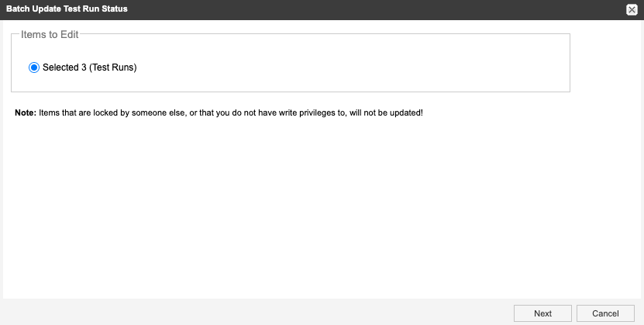The height and width of the screenshot is (325, 644).
Task: Click the 'Items to Edit' group label
Action: [50, 34]
